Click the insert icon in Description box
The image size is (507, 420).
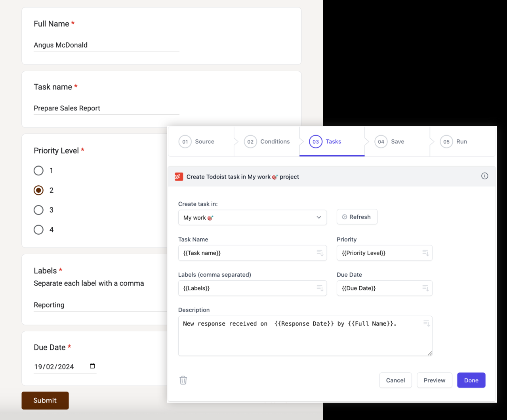[x=427, y=323]
